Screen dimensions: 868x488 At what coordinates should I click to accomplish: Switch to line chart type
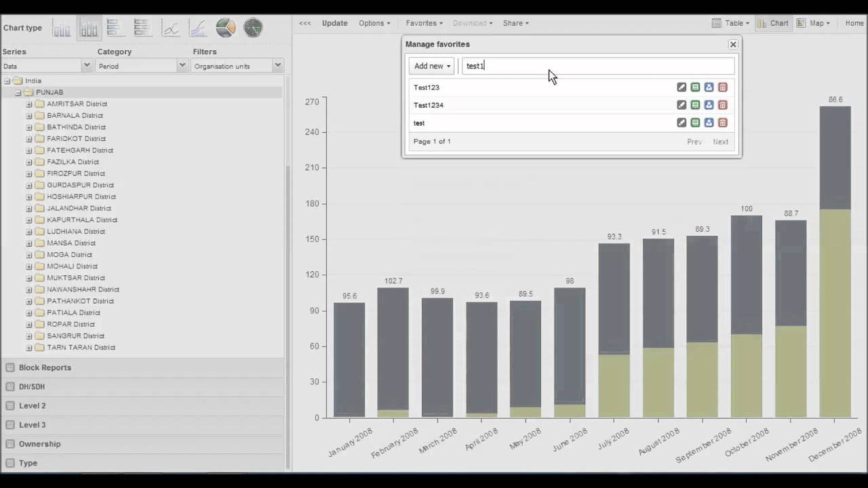171,28
